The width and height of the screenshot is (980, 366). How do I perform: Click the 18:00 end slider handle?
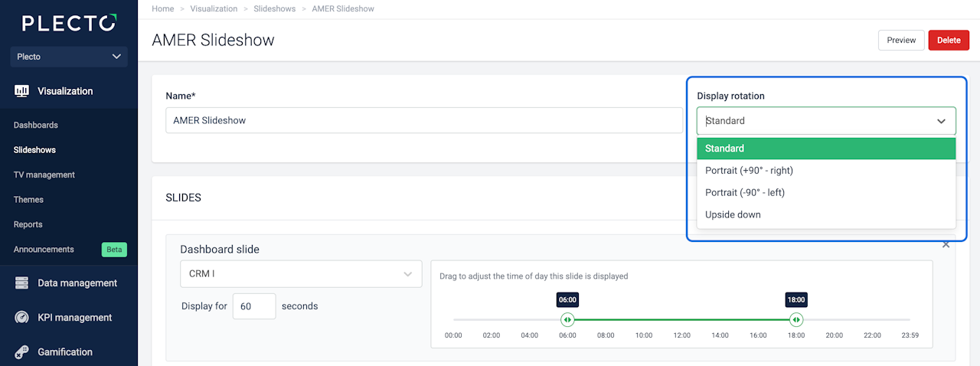click(x=796, y=319)
